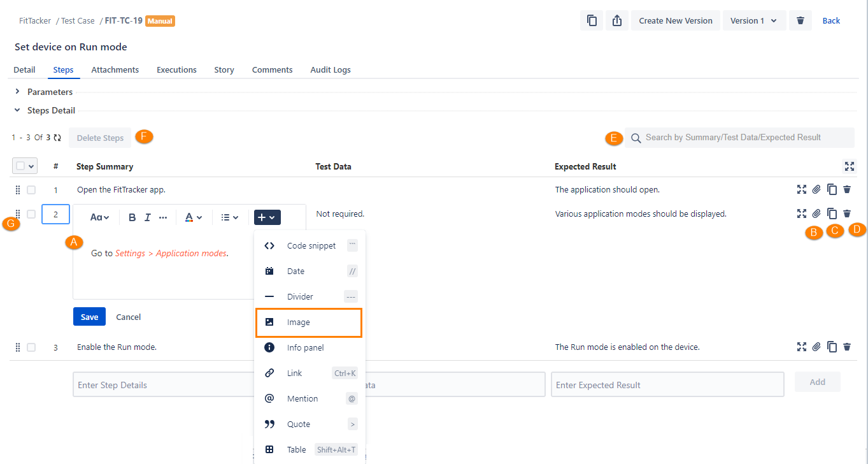Click the Test Case breadcrumb link
Image resolution: width=868 pixels, height=464 pixels.
coord(78,20)
